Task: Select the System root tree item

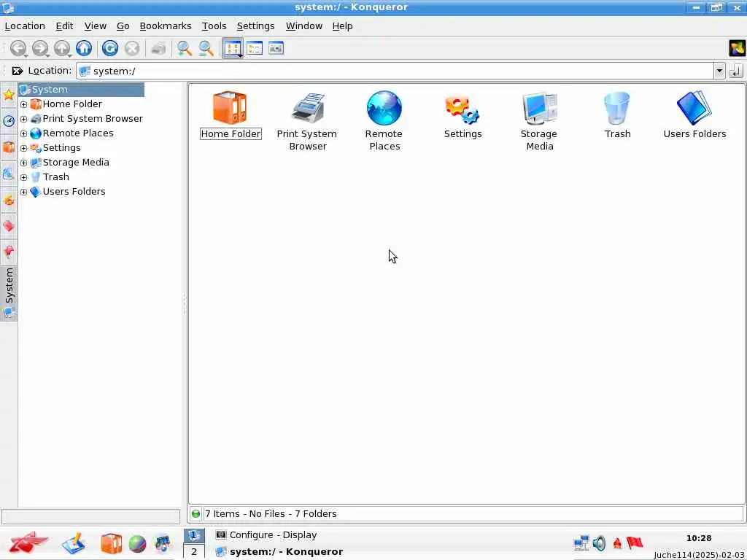Action: tap(82, 90)
